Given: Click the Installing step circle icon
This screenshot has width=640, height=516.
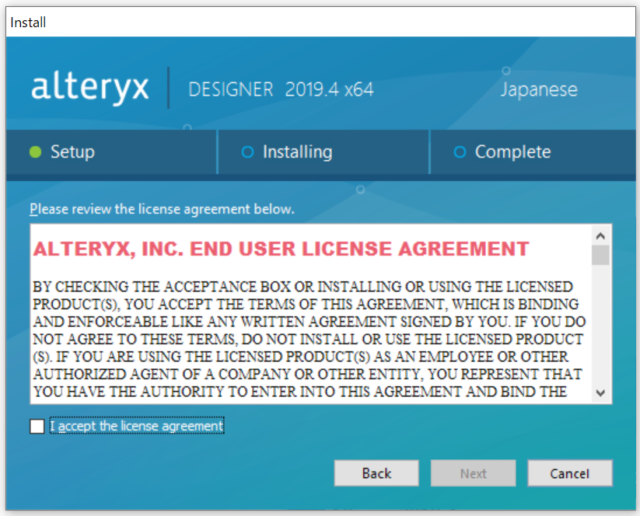Looking at the screenshot, I should point(248,152).
